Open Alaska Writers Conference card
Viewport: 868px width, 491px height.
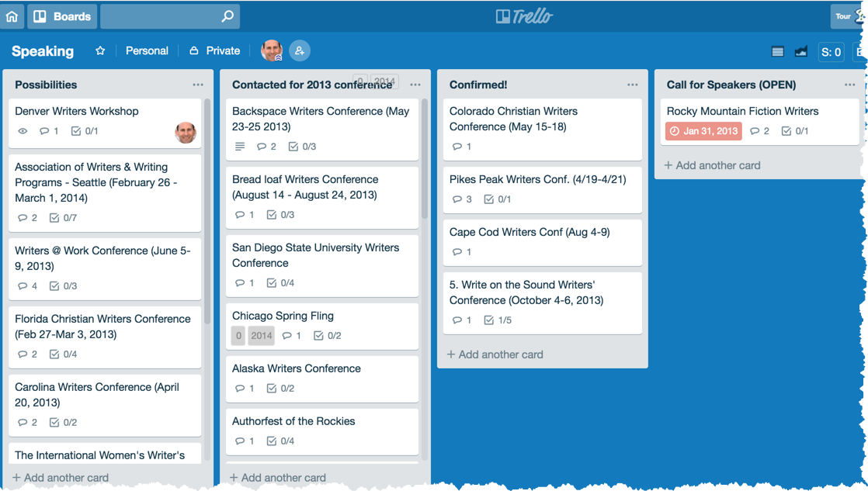[322, 379]
